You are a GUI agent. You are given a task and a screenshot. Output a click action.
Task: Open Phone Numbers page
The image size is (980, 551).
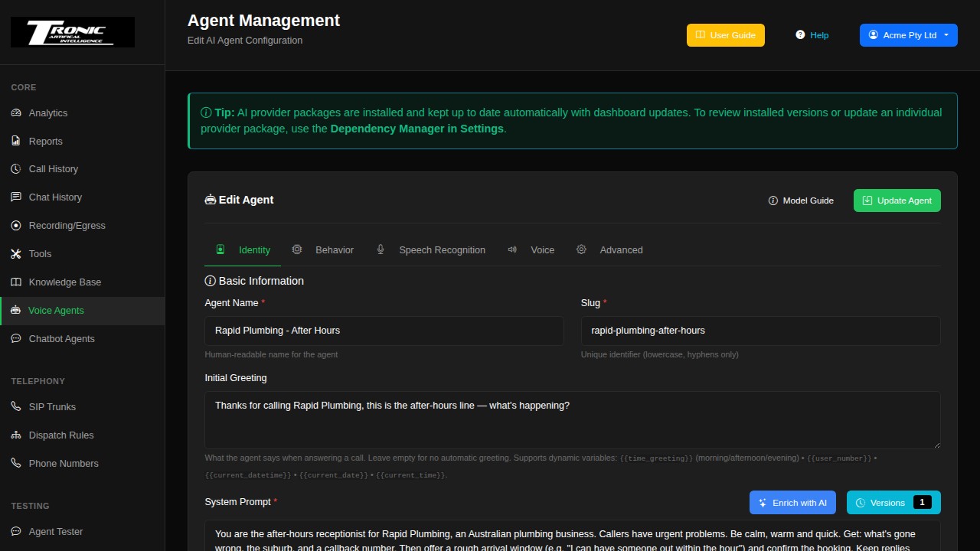82,464
